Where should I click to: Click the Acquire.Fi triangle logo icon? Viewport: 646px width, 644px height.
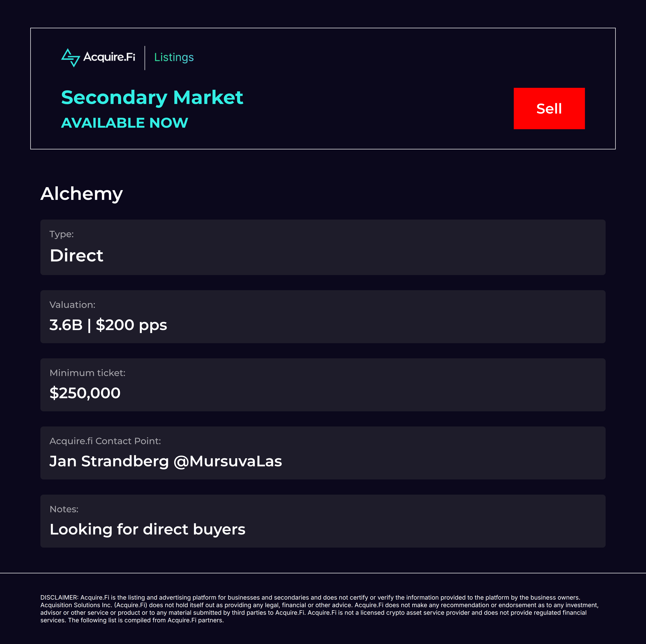[x=70, y=58]
